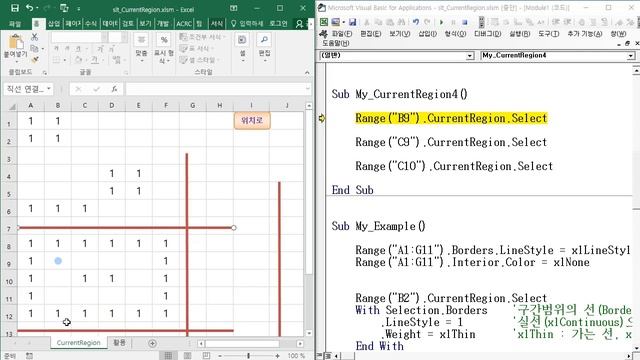This screenshot has width=640, height=360.
Task: Click the Excel vertical scrollbar down arrow
Action: [x=309, y=333]
